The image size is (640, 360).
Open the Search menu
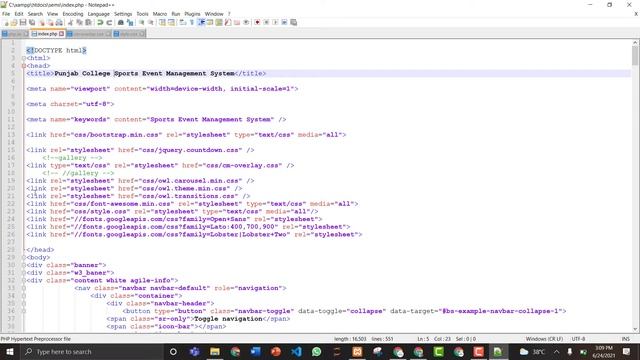click(x=35, y=14)
